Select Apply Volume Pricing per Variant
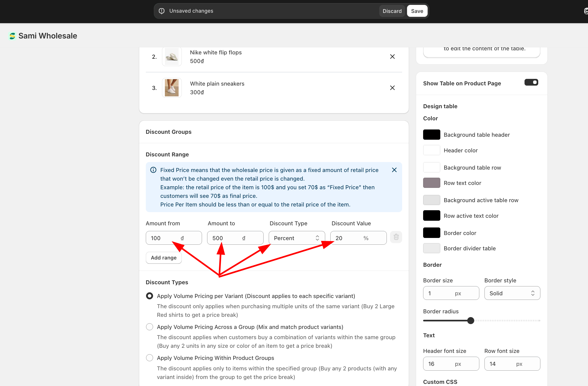588x386 pixels. (x=150, y=296)
